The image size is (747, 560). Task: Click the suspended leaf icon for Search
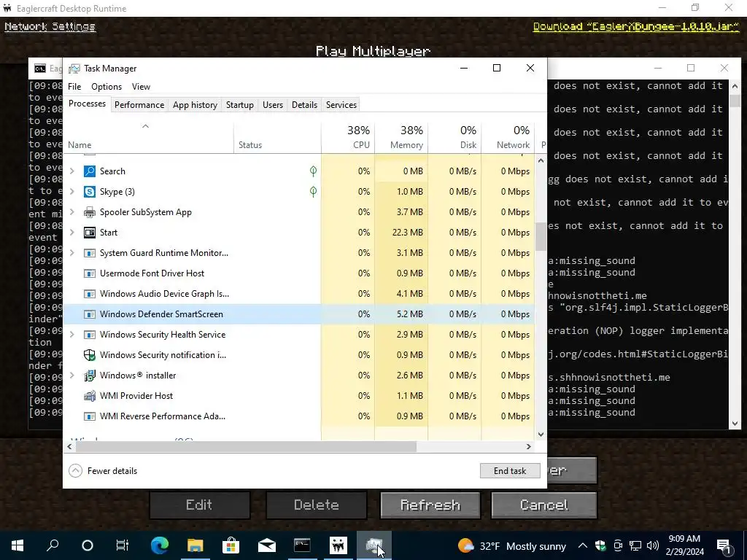tap(313, 171)
